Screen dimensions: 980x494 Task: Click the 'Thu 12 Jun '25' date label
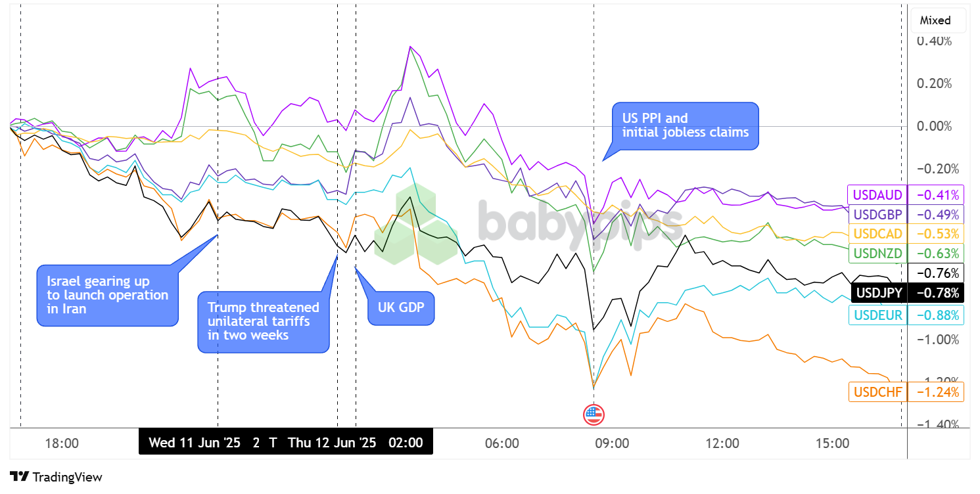(x=332, y=442)
